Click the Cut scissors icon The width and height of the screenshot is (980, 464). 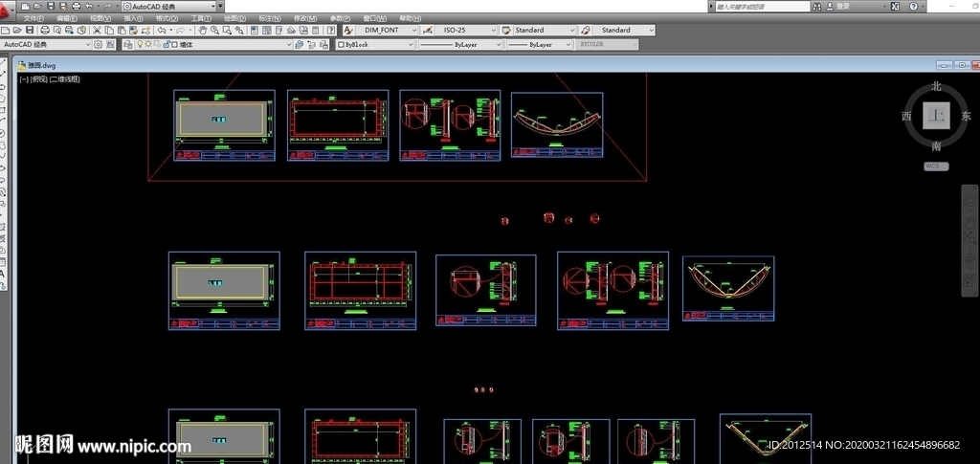click(x=97, y=31)
